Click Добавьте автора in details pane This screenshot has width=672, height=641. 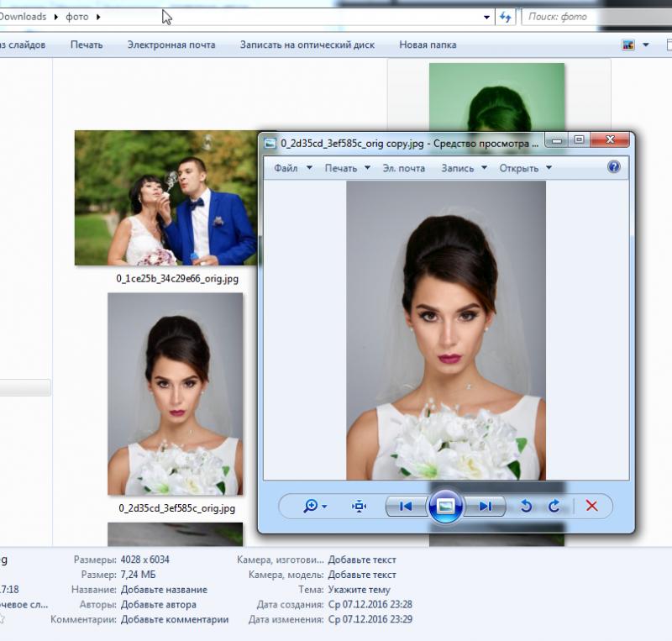159,605
